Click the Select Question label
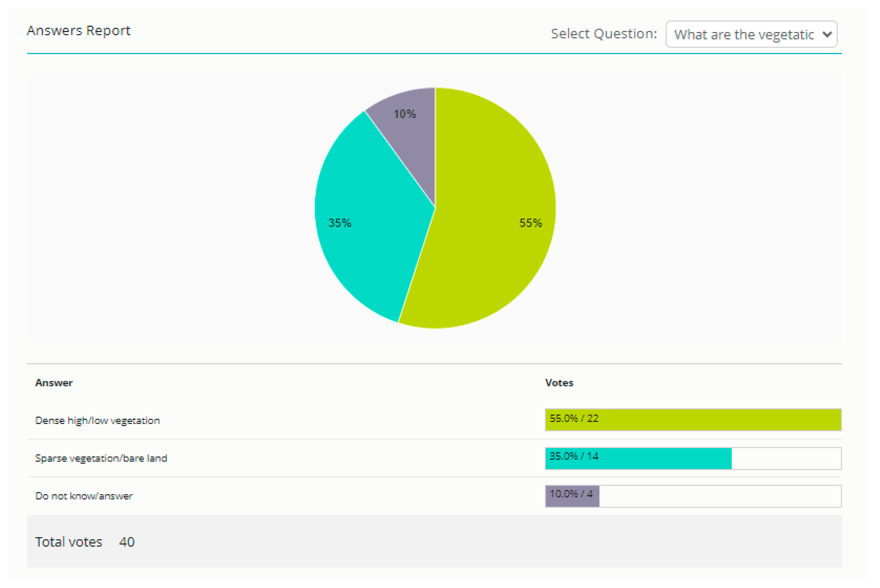 pos(604,34)
